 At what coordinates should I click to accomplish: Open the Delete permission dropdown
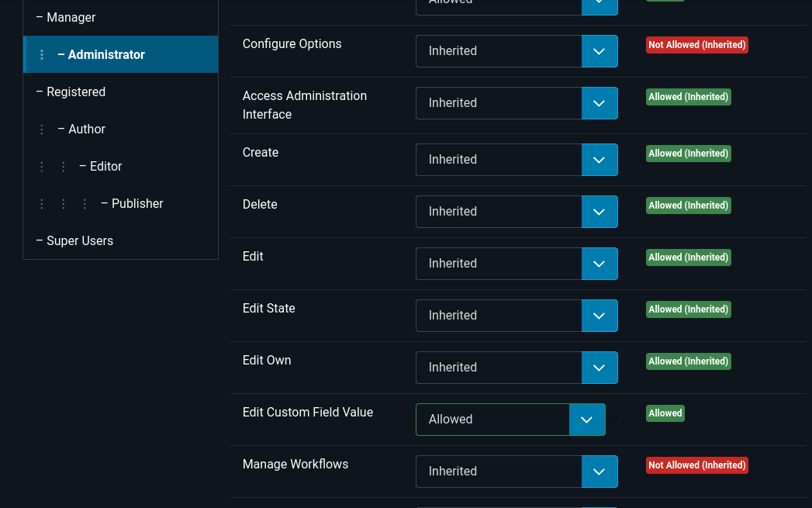pyautogui.click(x=517, y=212)
